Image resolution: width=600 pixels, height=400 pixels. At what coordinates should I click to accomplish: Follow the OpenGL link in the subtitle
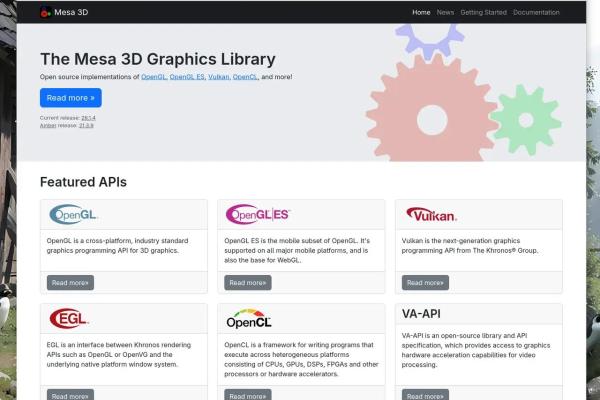(153, 77)
